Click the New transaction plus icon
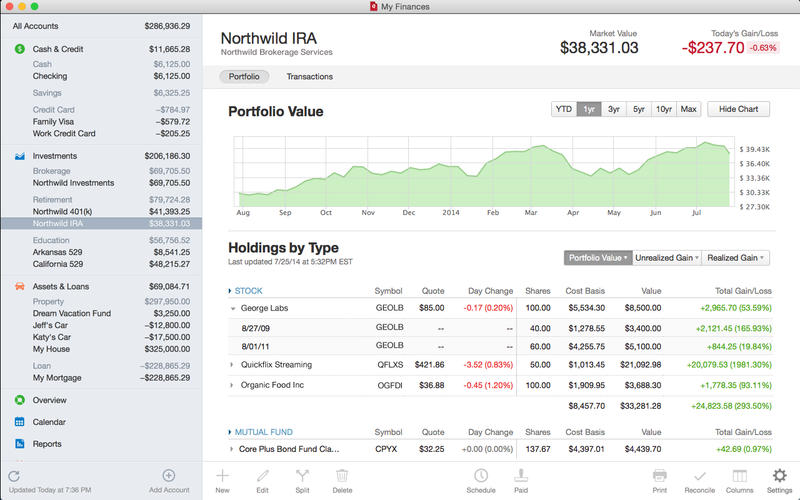This screenshot has height=500, width=800. [x=222, y=477]
